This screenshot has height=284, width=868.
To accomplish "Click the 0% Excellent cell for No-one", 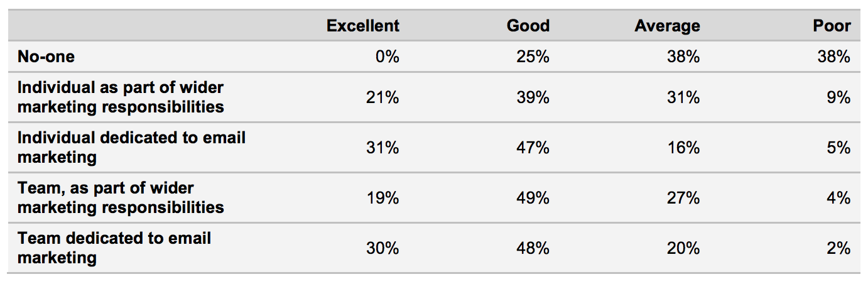I will [x=387, y=57].
